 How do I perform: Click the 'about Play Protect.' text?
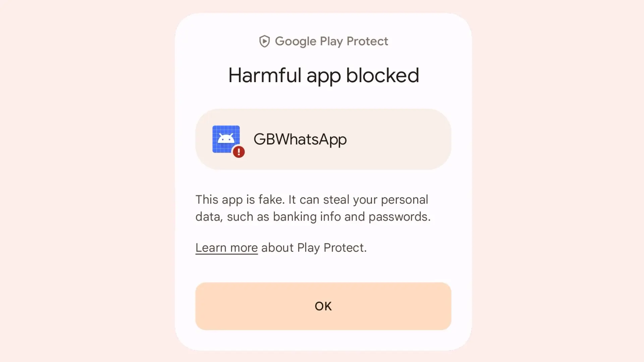314,248
